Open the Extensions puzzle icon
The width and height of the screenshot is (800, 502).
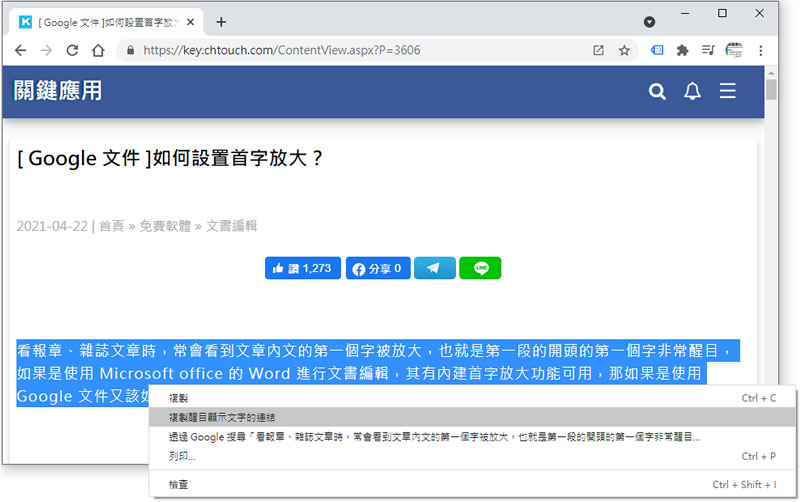(683, 50)
